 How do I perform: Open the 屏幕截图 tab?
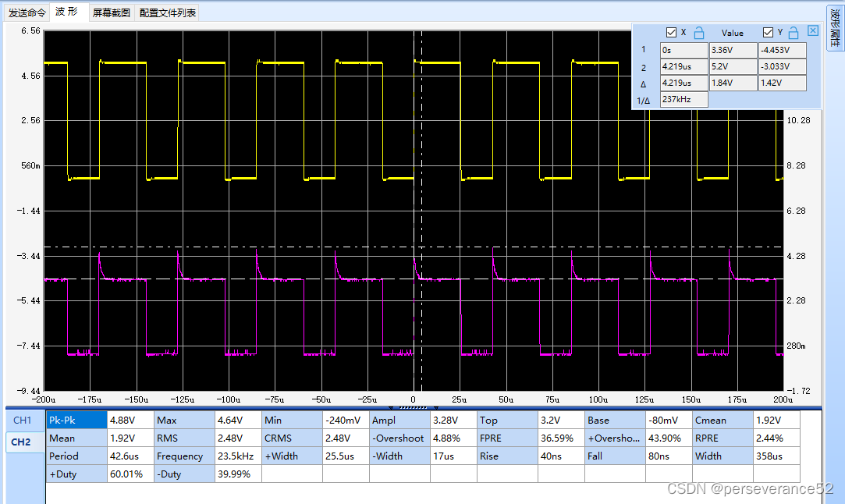[x=111, y=12]
